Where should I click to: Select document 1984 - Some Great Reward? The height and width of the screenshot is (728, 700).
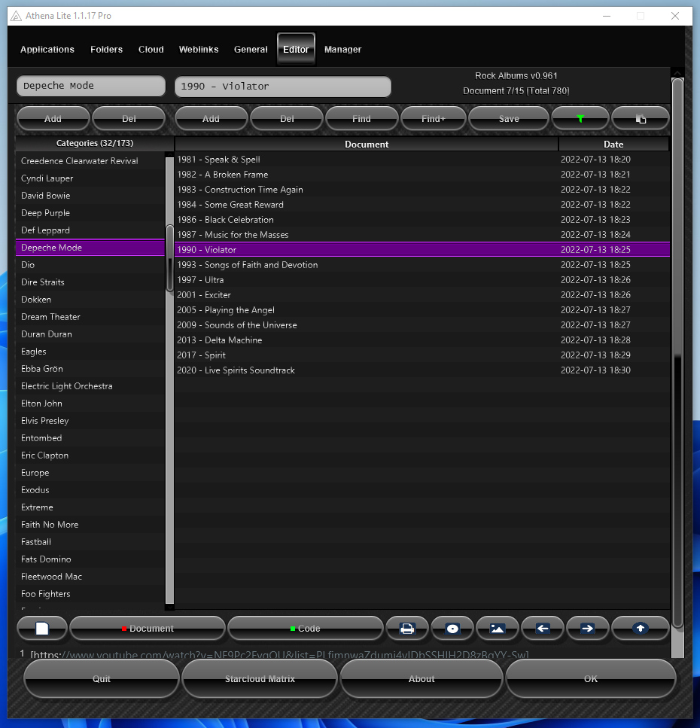[x=422, y=204]
